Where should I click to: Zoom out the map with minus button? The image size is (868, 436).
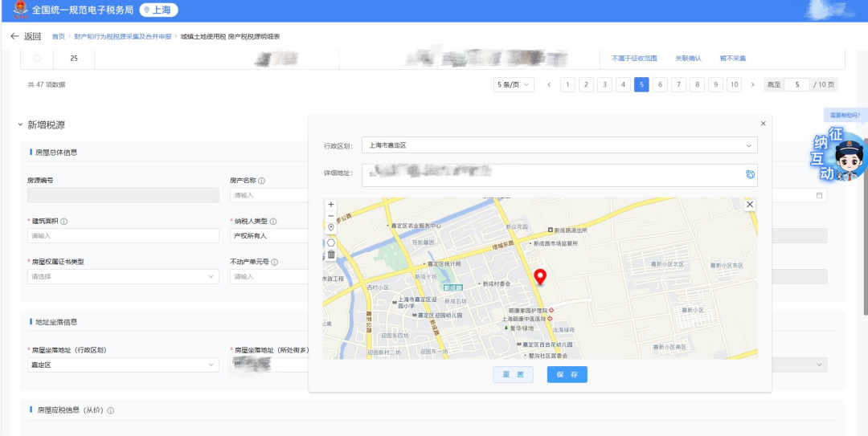pyautogui.click(x=330, y=216)
